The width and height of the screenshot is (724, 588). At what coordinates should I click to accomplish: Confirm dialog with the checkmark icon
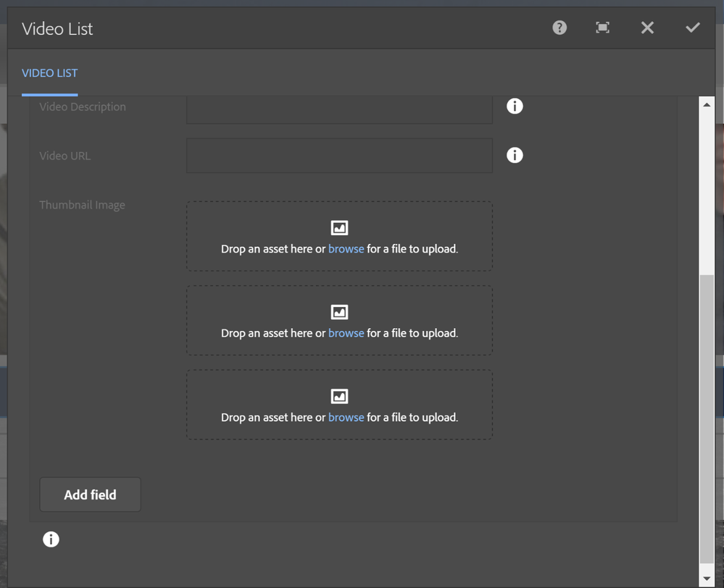click(x=693, y=28)
